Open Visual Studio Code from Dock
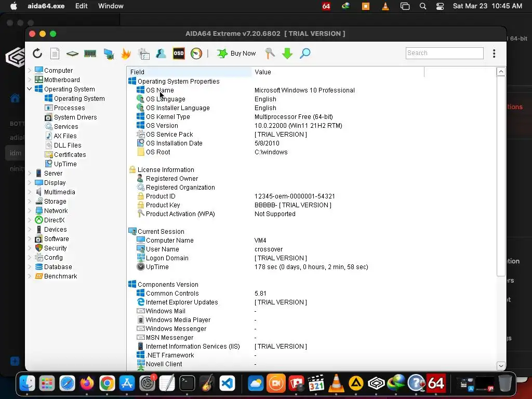Viewport: 532px width, 399px height. tap(227, 384)
